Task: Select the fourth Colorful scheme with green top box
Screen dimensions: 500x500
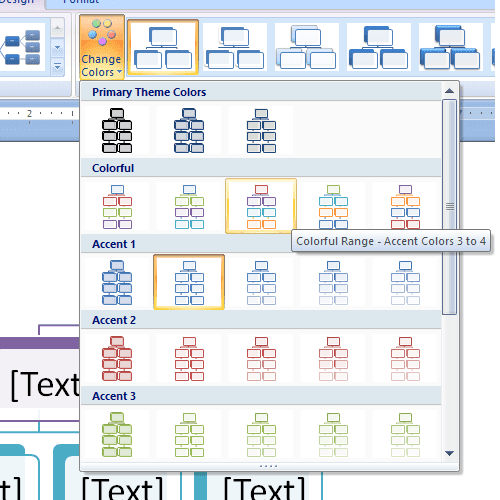Action: (x=333, y=206)
